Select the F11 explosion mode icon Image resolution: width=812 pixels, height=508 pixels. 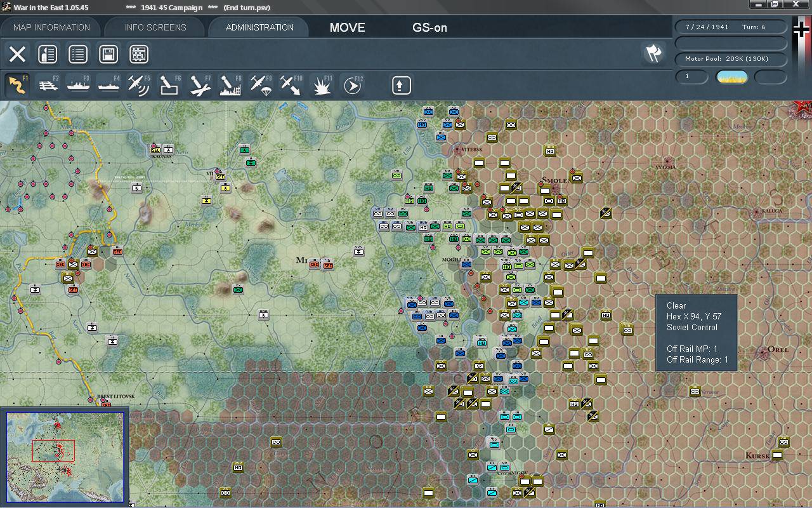(x=322, y=85)
